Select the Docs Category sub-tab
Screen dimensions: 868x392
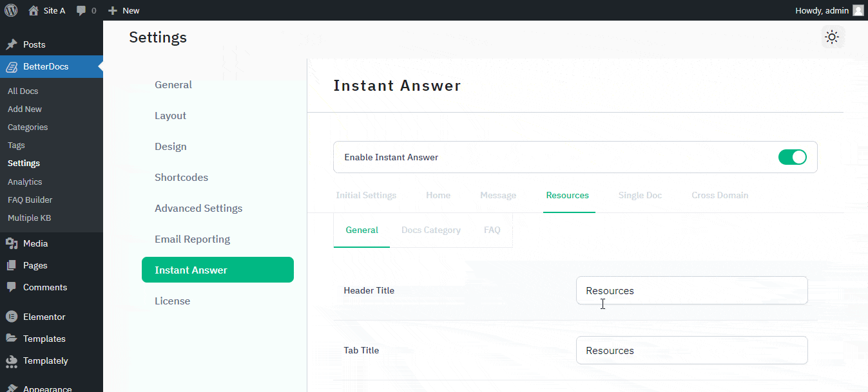(430, 230)
